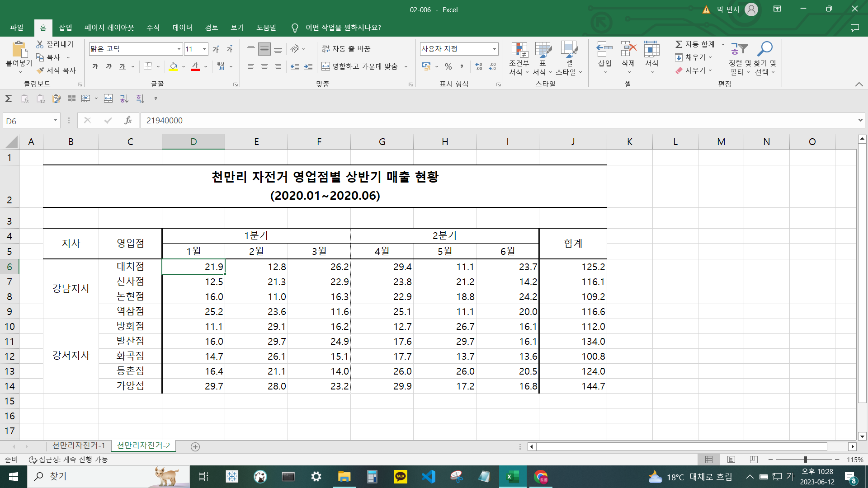868x488 pixels.
Task: Click the fx insert function icon
Action: coord(128,121)
